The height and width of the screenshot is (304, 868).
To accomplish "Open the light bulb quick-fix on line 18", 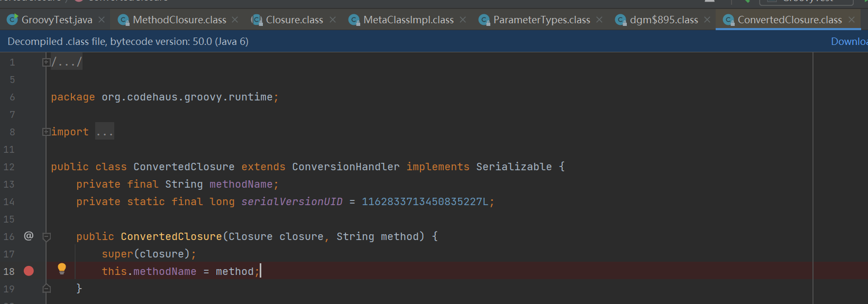I will (x=62, y=269).
